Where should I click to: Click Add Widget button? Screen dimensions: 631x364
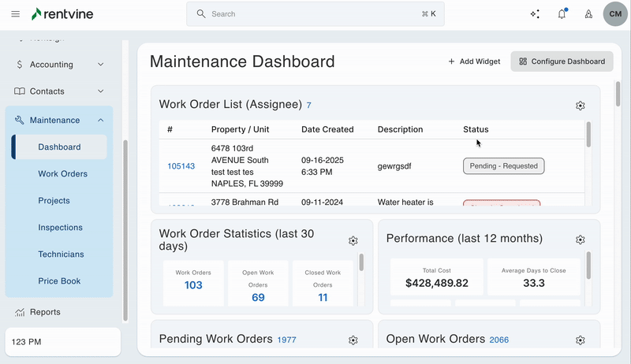pos(474,61)
